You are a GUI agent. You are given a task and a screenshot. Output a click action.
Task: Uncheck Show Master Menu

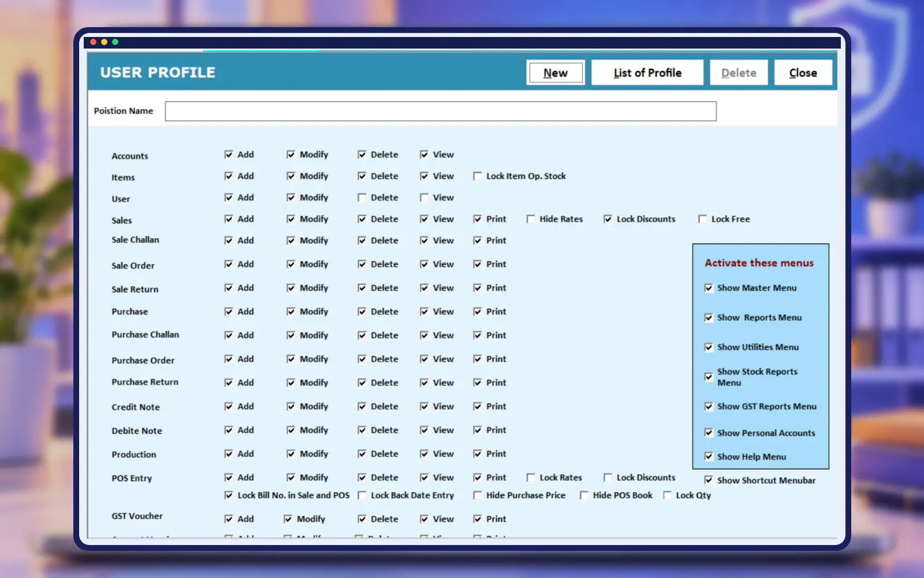pos(709,288)
